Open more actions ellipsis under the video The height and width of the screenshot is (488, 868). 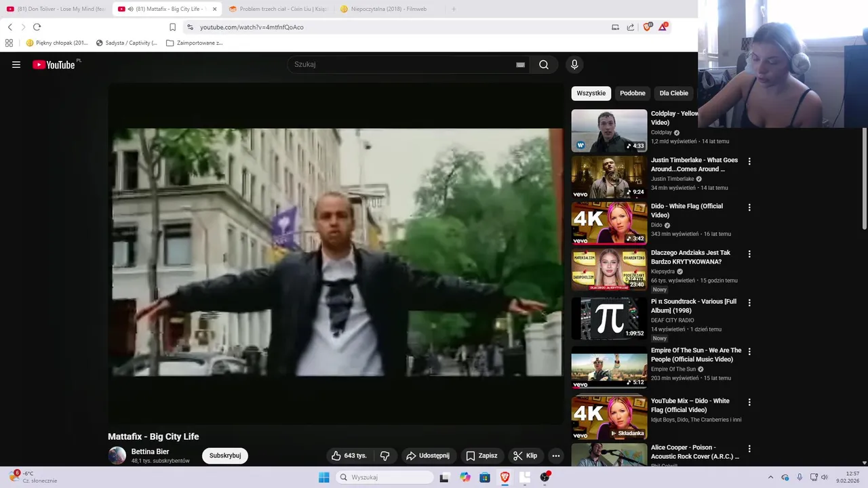[x=556, y=455]
